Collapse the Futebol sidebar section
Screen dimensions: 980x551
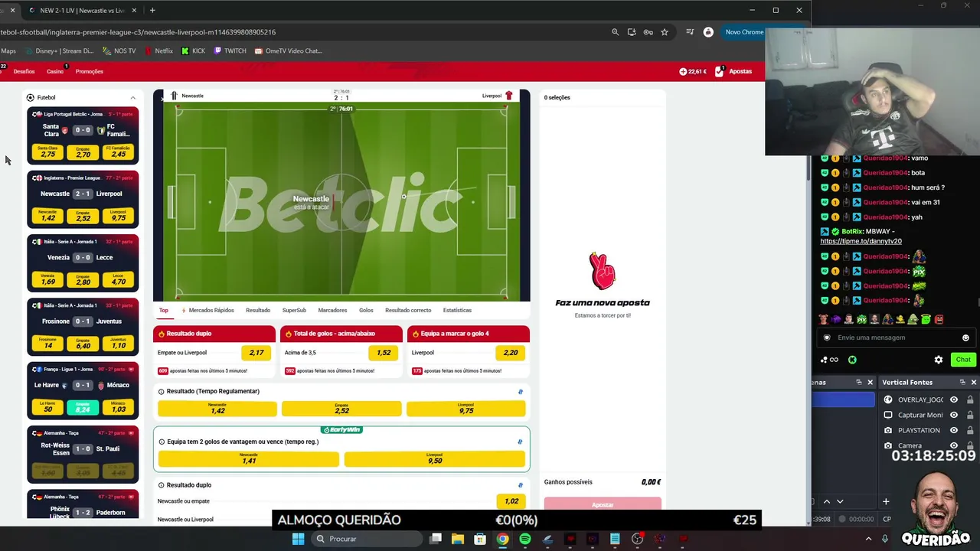[132, 97]
